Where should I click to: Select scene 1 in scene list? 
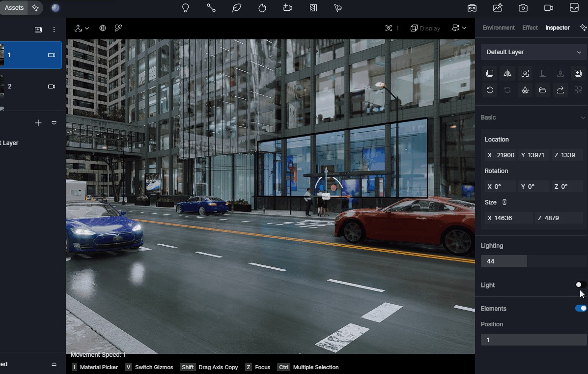[x=31, y=55]
